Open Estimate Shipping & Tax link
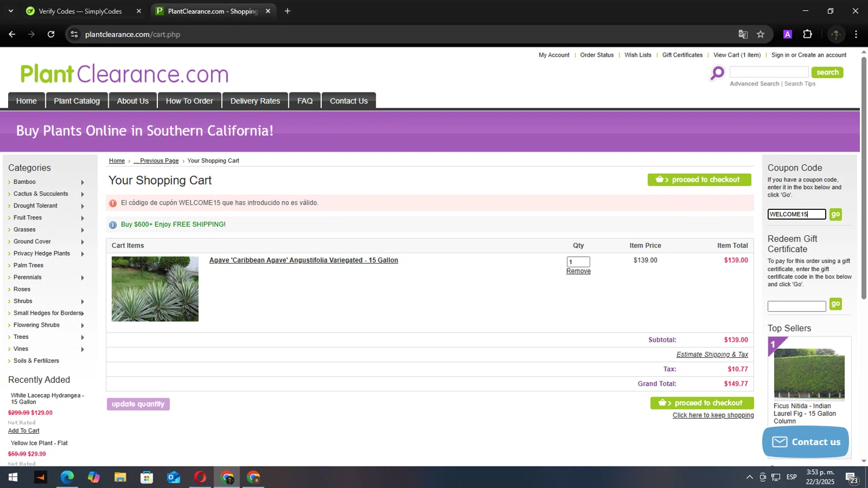This screenshot has height=488, width=868. pos(712,354)
